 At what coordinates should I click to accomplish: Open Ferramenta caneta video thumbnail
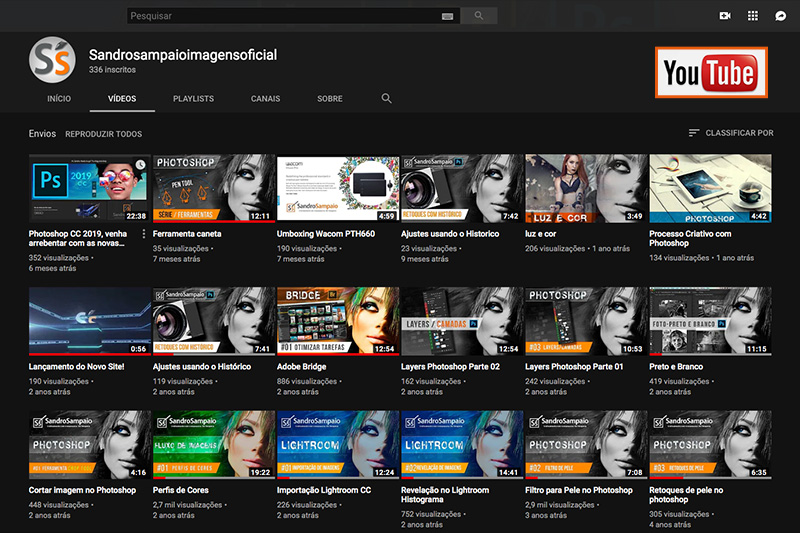click(214, 188)
